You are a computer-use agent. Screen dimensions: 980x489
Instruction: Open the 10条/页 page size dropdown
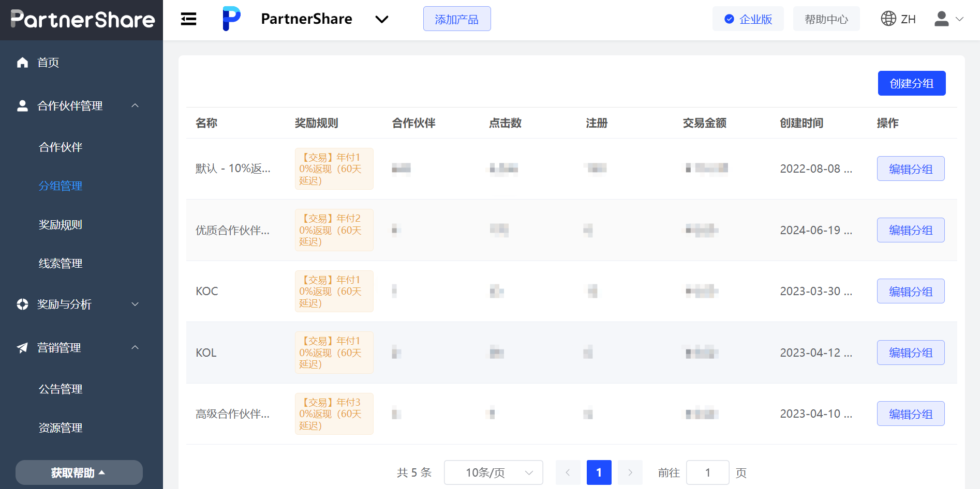tap(493, 472)
